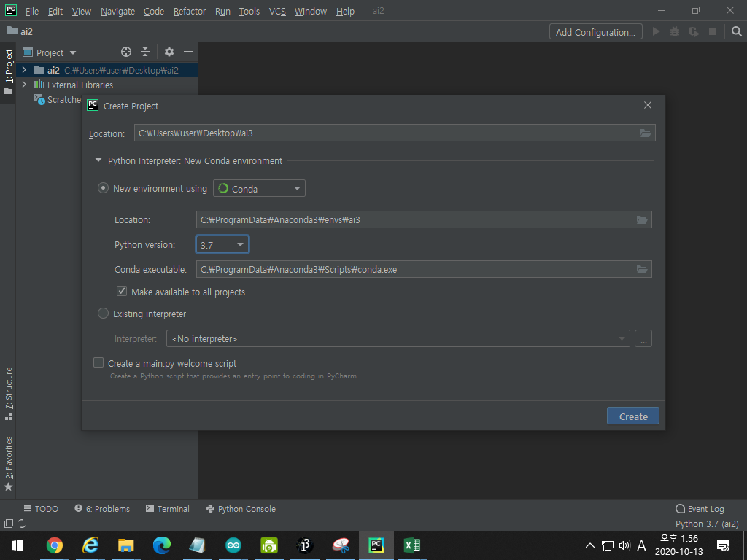Collapse the Python Interpreter section triangle
The height and width of the screenshot is (560, 747).
98,160
